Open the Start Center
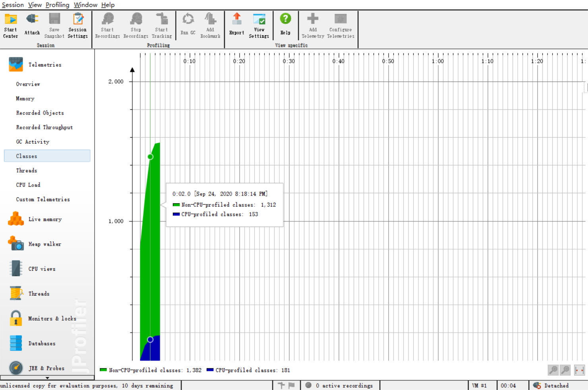 pyautogui.click(x=10, y=25)
